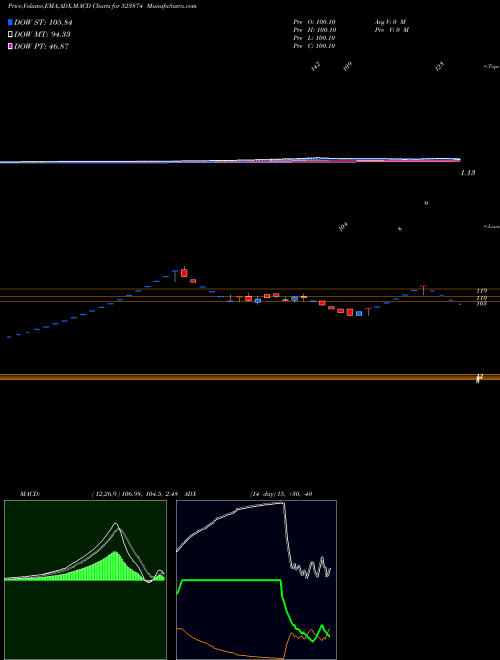Click the 1.13 axis value
This screenshot has width=500, height=660.
point(468,173)
